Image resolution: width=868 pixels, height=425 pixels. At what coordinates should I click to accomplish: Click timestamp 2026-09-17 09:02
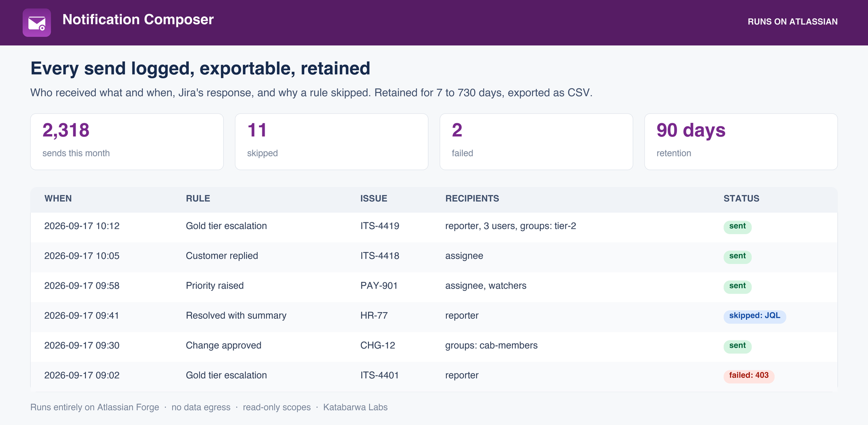point(82,375)
